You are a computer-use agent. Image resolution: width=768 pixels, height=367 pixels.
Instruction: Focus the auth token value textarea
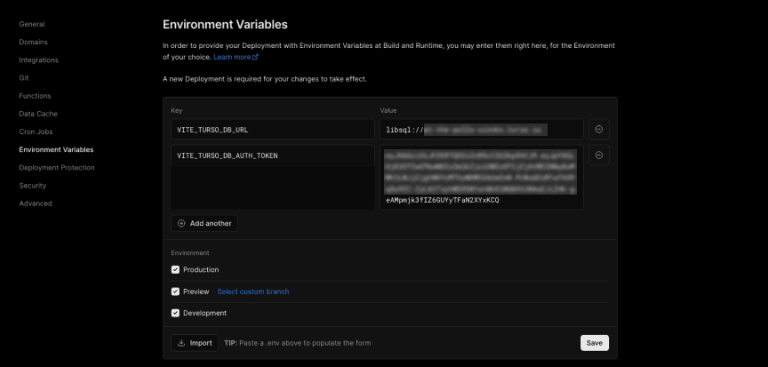coord(481,177)
